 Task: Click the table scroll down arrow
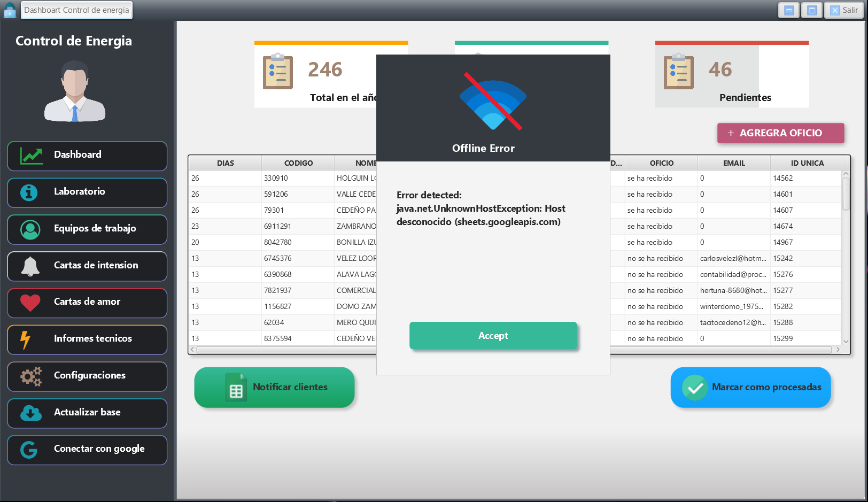pyautogui.click(x=846, y=341)
